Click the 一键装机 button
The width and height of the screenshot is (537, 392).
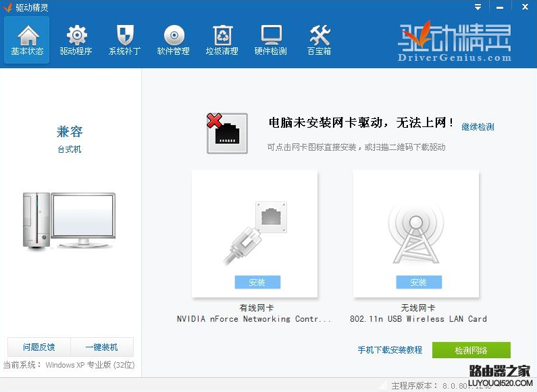tap(102, 347)
